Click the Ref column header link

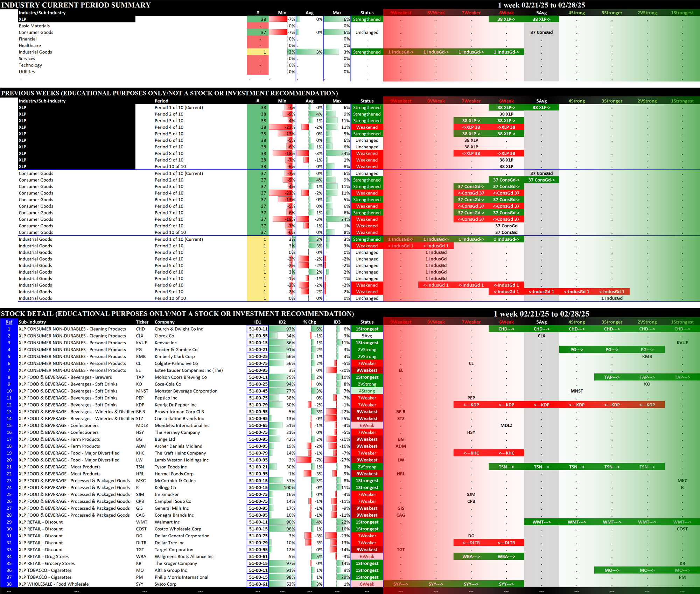click(x=9, y=322)
